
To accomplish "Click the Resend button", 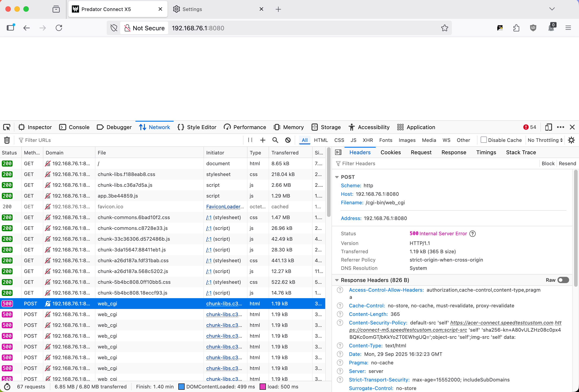I will (x=567, y=164).
